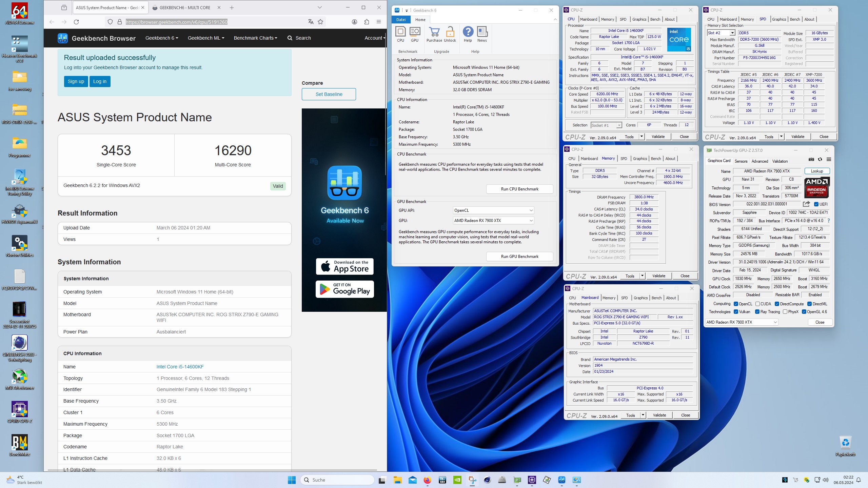Open AIDA64 Extreme desktop shortcut
This screenshot has width=868, height=488.
point(20,14)
